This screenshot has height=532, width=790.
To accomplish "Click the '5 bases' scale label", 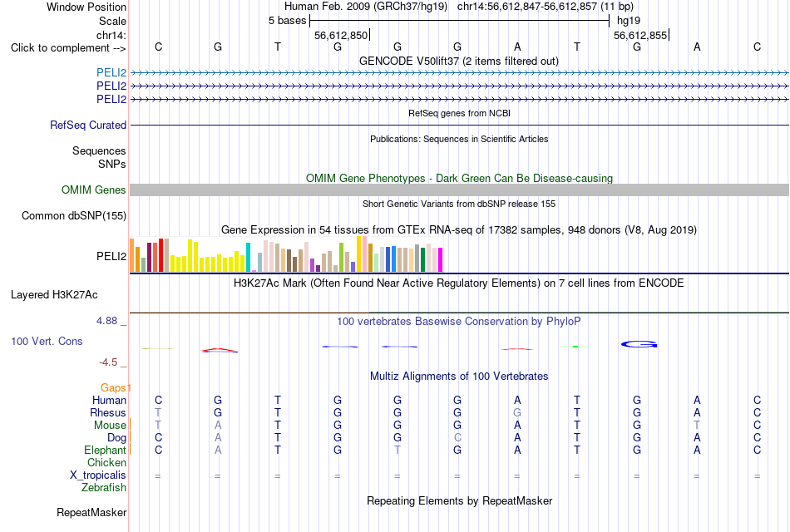I will click(287, 21).
